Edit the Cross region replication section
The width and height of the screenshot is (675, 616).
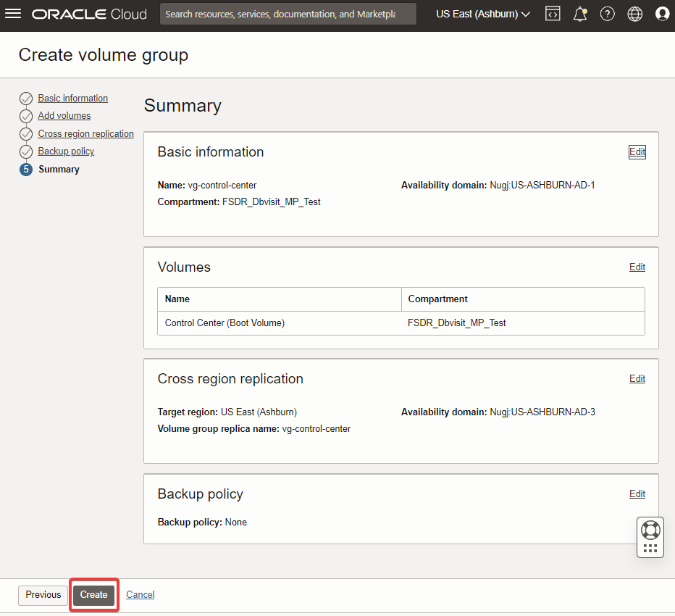637,378
